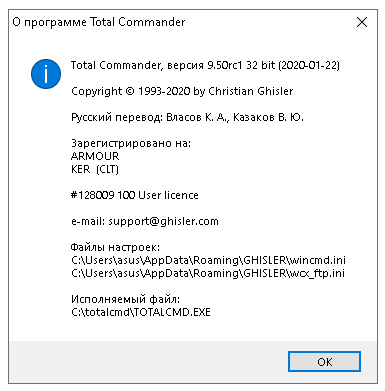Click the 'Русский перевод' translators line
Screen dimensions: 385x391
(187, 117)
